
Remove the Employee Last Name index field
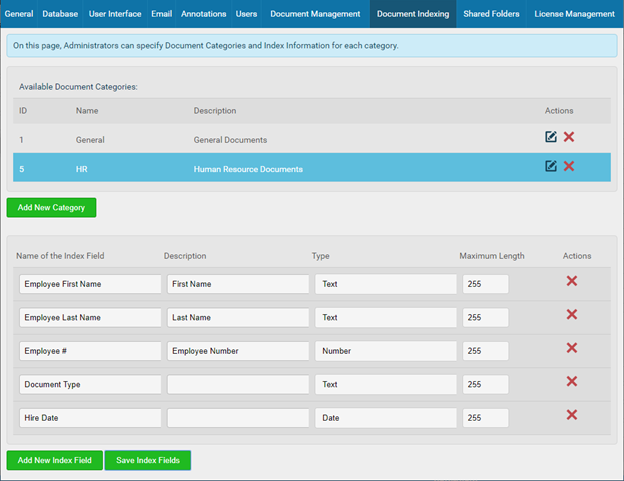pyautogui.click(x=572, y=315)
